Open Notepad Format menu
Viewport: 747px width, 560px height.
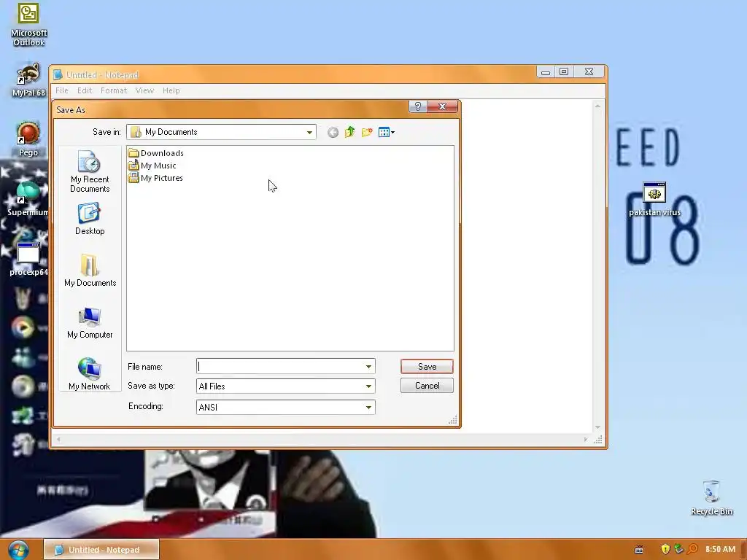(114, 90)
